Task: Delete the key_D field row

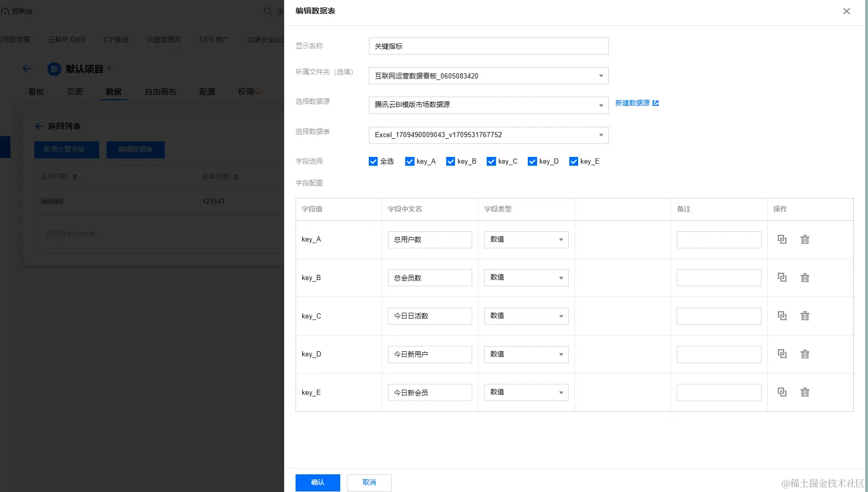Action: (805, 354)
